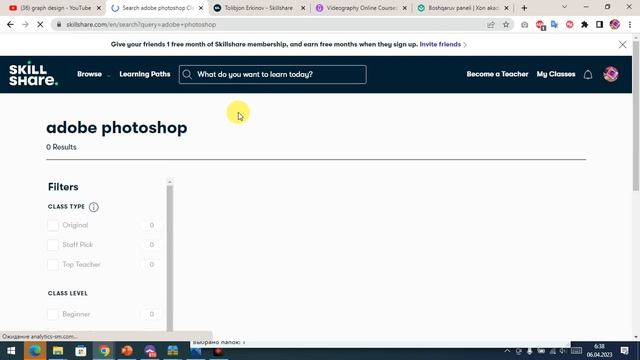Open the Extensions puzzle icon

(584, 24)
